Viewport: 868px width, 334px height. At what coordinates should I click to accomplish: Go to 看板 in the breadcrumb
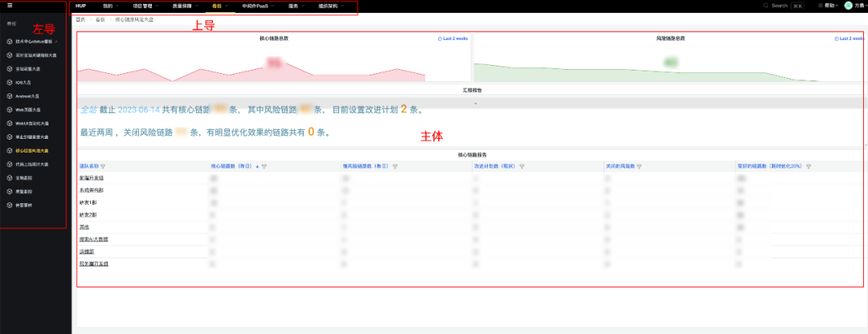tap(100, 19)
